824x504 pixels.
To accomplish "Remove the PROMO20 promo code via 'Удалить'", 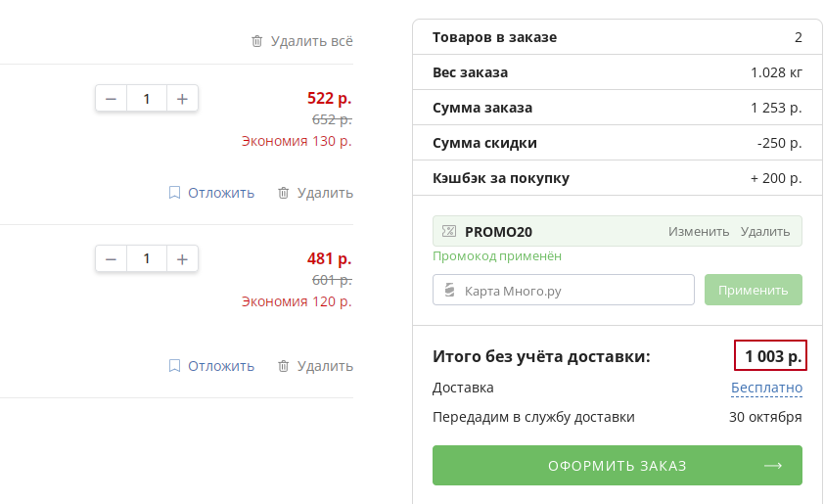I will [765, 232].
